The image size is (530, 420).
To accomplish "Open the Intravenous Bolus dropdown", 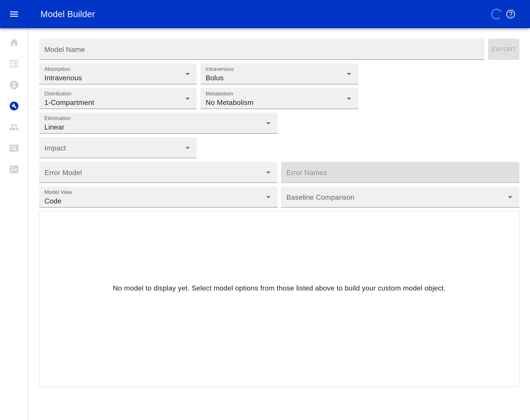I will click(x=279, y=74).
